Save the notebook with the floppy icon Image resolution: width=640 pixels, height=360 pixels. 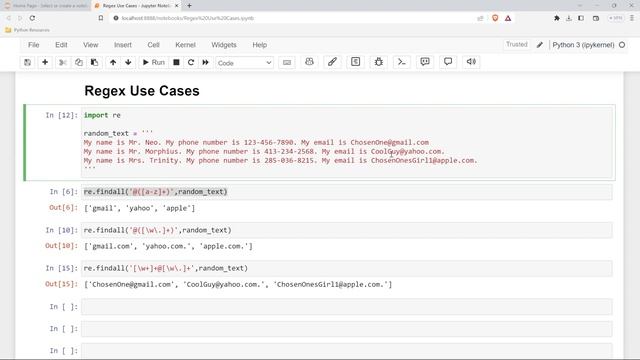[27, 62]
